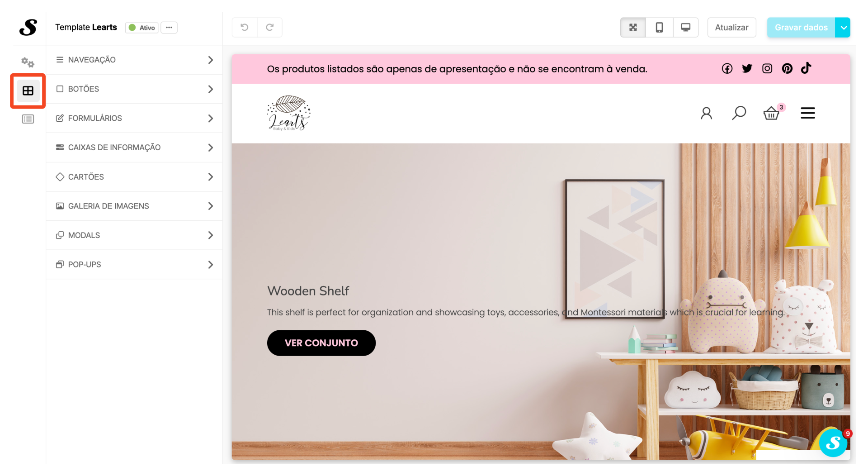
Task: Click the Atualizar button
Action: coord(731,27)
